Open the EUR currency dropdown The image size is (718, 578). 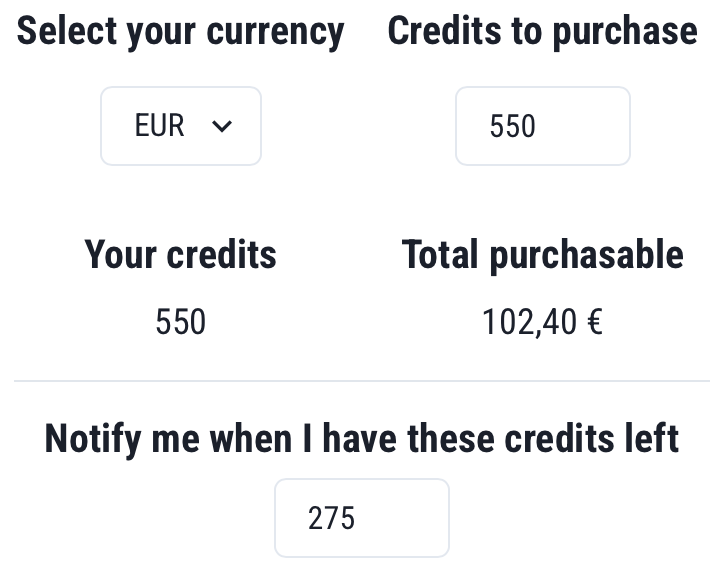pyautogui.click(x=180, y=126)
